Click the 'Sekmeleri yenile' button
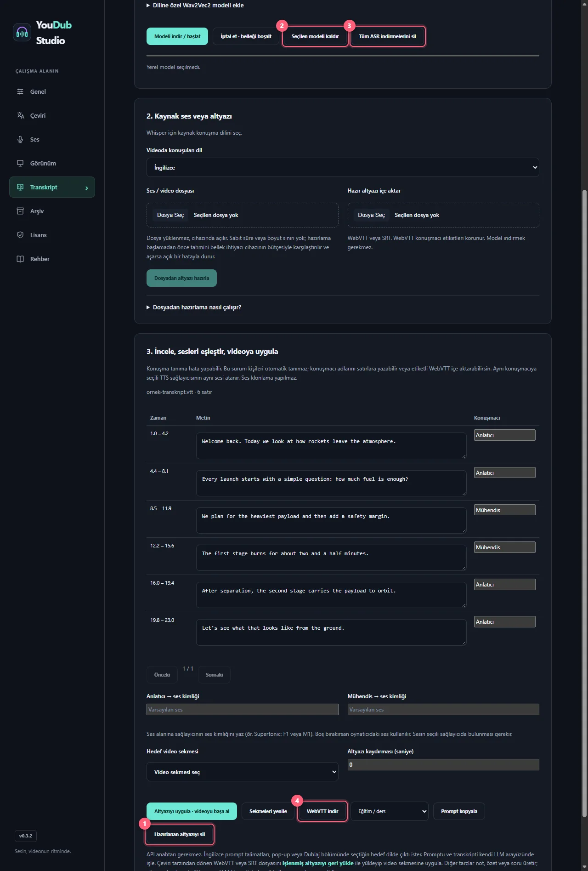Viewport: 588px width, 871px height. [x=268, y=811]
